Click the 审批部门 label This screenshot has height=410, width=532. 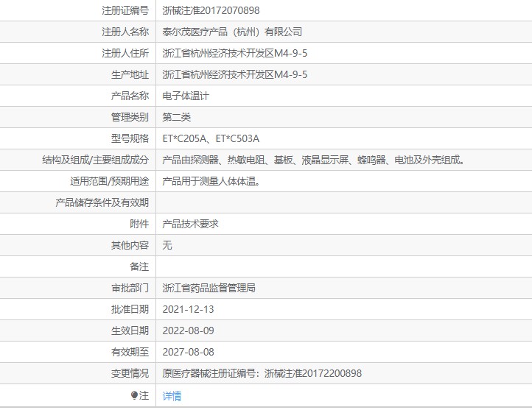[130, 288]
